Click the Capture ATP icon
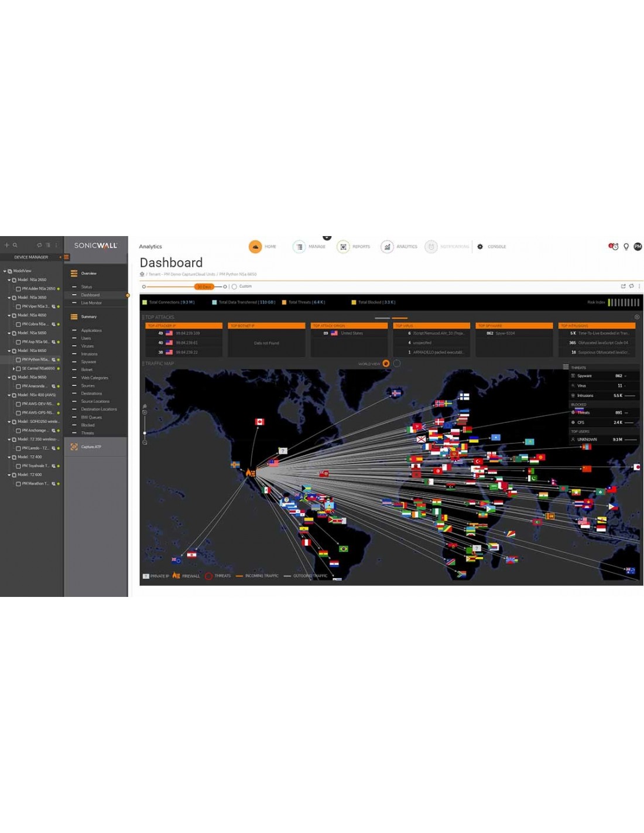Screen dimensions: 644x833 coord(74,447)
